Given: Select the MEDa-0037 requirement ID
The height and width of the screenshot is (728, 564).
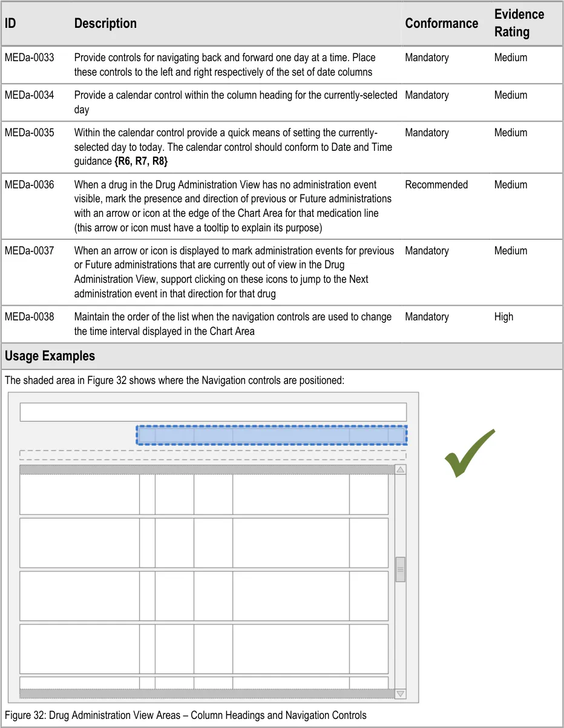Looking at the screenshot, I should 29,251.
